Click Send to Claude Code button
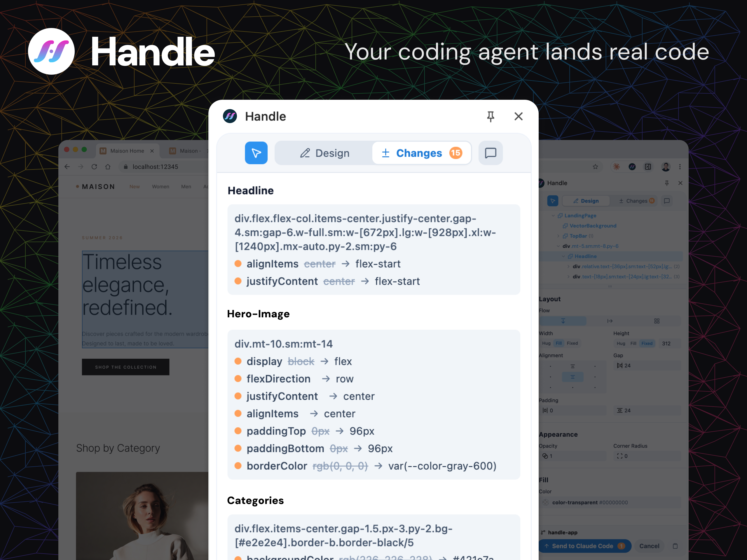 click(584, 546)
